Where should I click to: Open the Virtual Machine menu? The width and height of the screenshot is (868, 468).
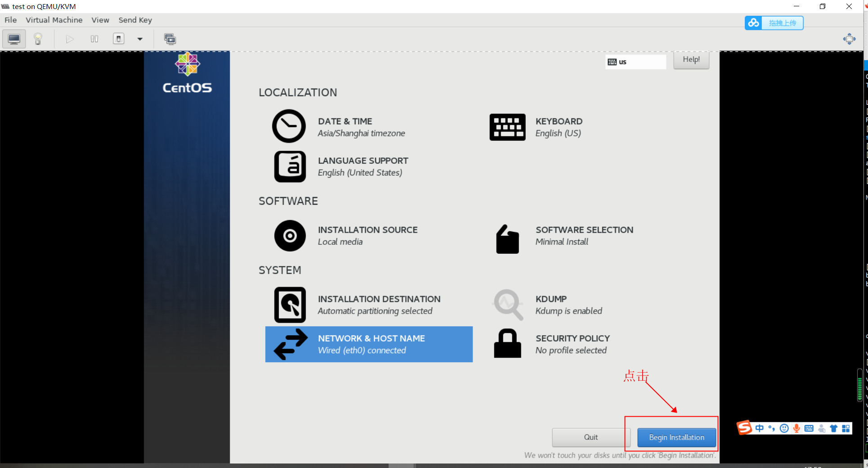click(x=54, y=20)
